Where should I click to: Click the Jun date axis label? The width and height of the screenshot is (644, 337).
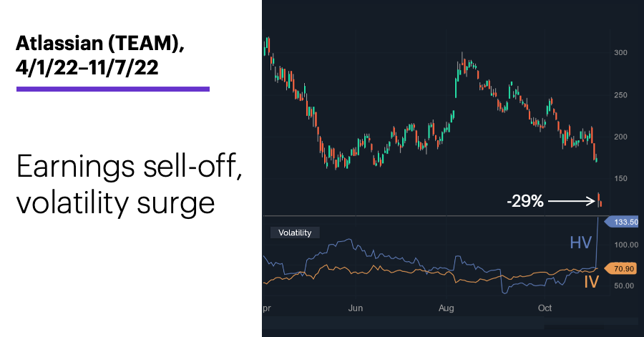[356, 308]
